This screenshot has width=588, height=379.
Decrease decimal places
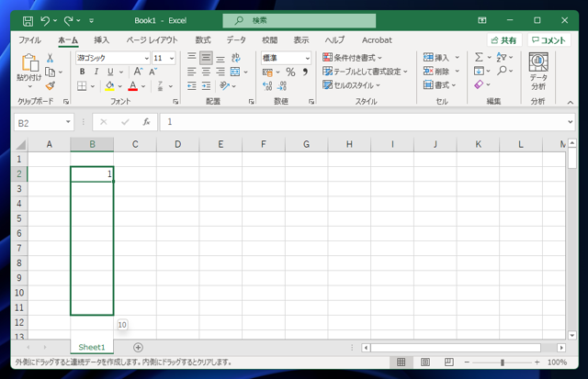[282, 85]
